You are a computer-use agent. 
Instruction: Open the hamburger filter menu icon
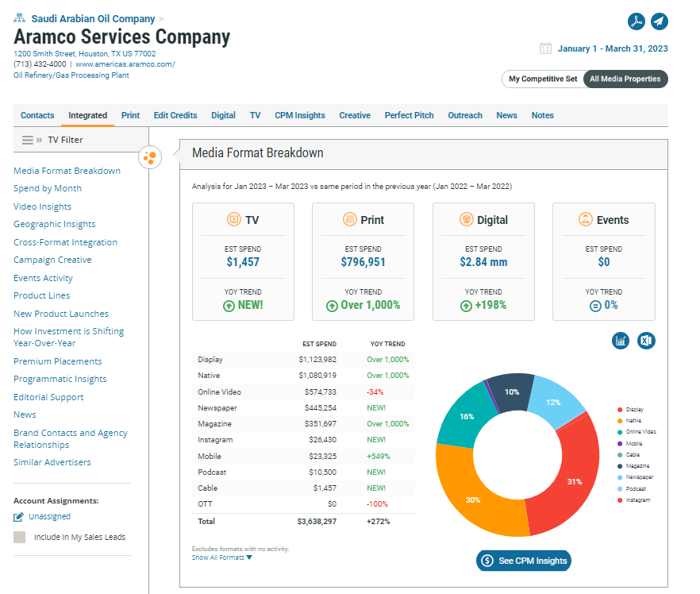(x=27, y=141)
